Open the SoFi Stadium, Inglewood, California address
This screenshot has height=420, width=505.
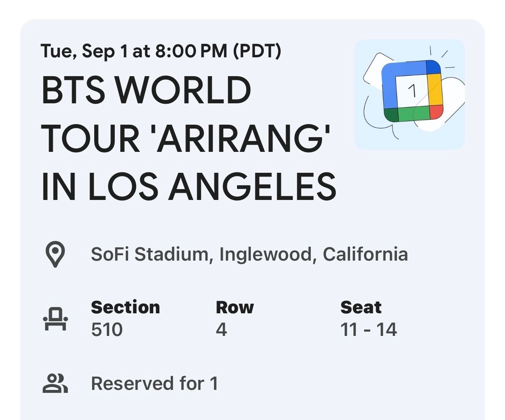(249, 254)
